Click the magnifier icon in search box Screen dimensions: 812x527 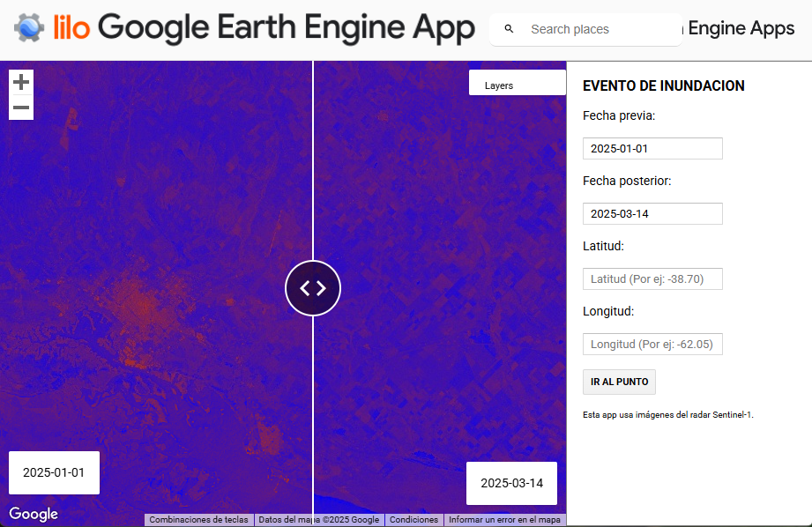(x=509, y=29)
